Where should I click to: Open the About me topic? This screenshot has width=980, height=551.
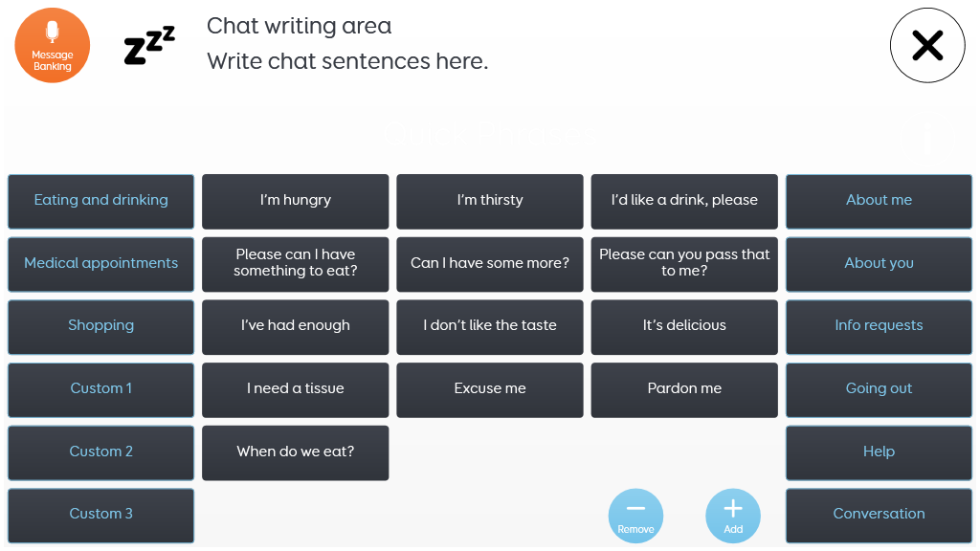[x=879, y=201]
